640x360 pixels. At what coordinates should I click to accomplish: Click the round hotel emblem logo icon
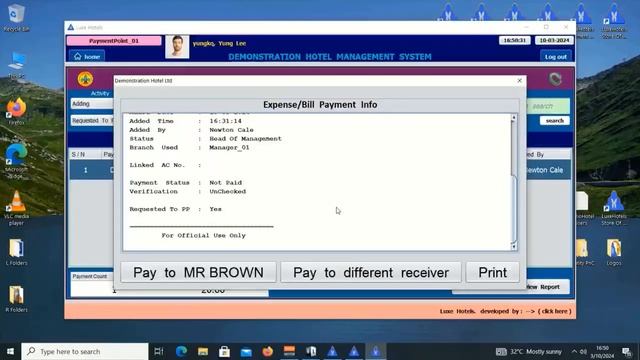(85, 79)
